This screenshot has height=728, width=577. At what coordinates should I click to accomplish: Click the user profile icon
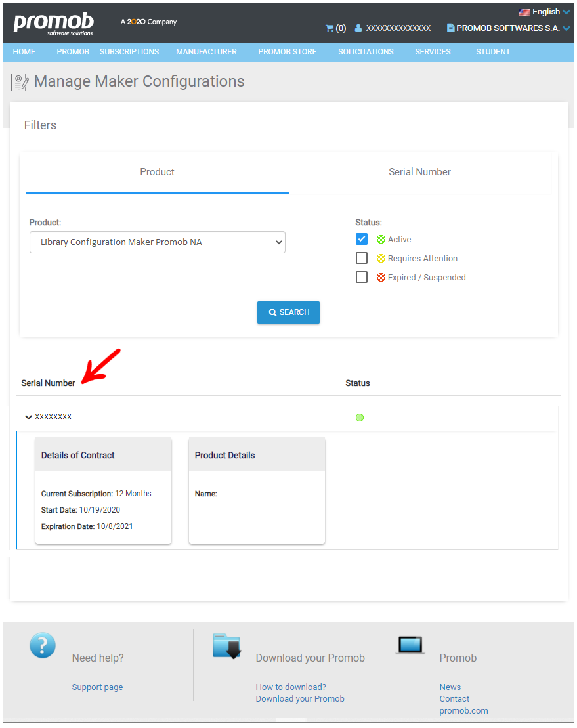click(358, 28)
